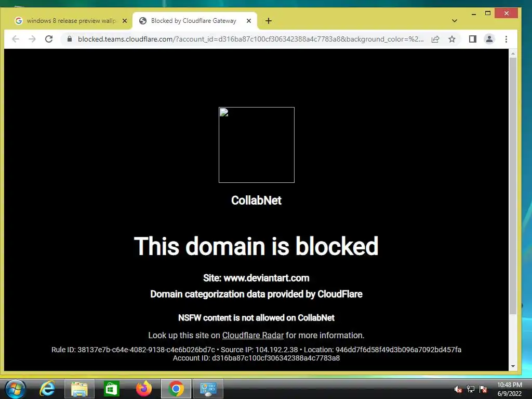Open the Action Center flag icon
This screenshot has width=532, height=399.
483,389
